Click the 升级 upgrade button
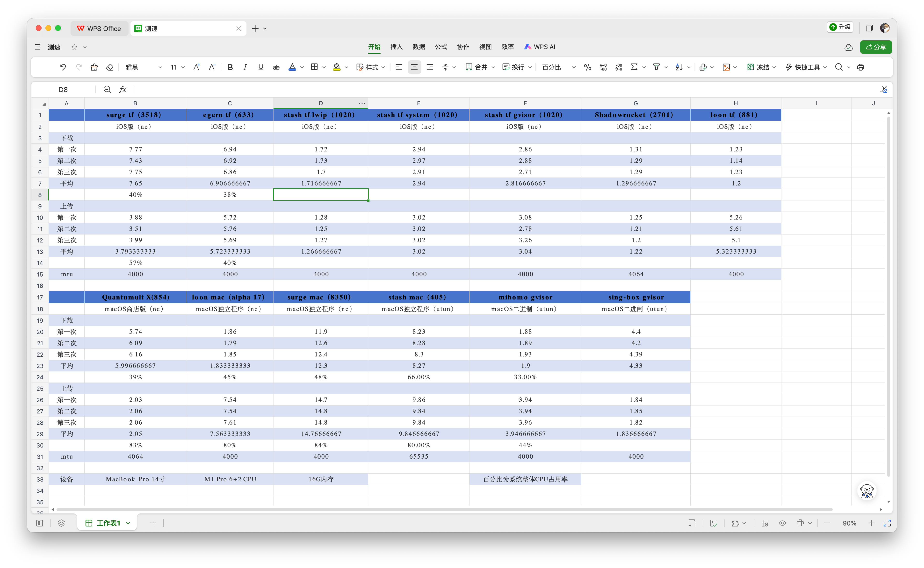This screenshot has width=924, height=568. 840,27
